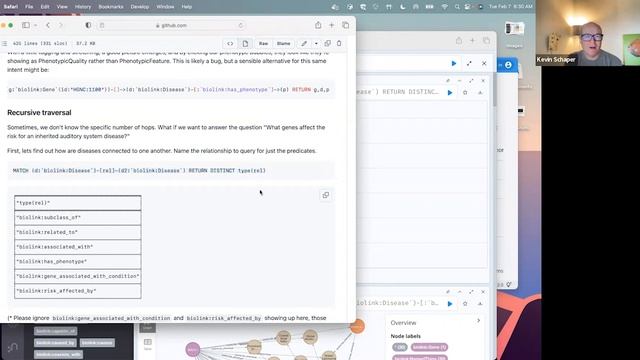Open the GitHub file outline menu icon
The image size is (640, 360).
pos(4,43)
